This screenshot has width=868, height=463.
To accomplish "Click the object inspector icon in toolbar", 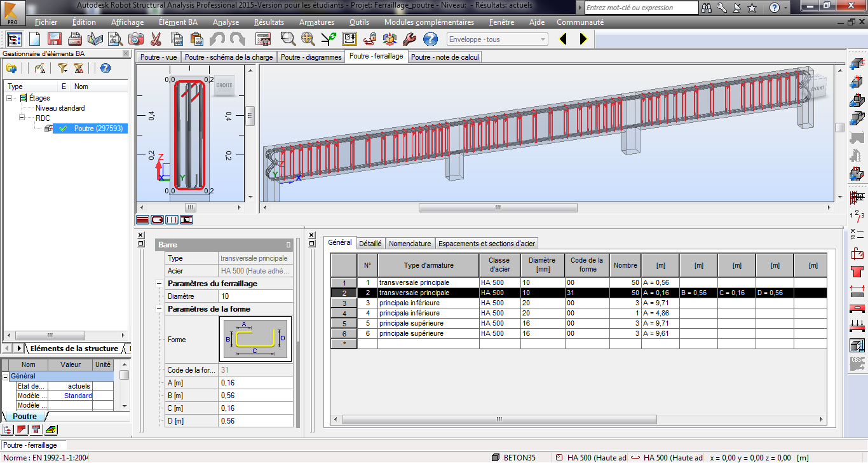I will (x=14, y=39).
